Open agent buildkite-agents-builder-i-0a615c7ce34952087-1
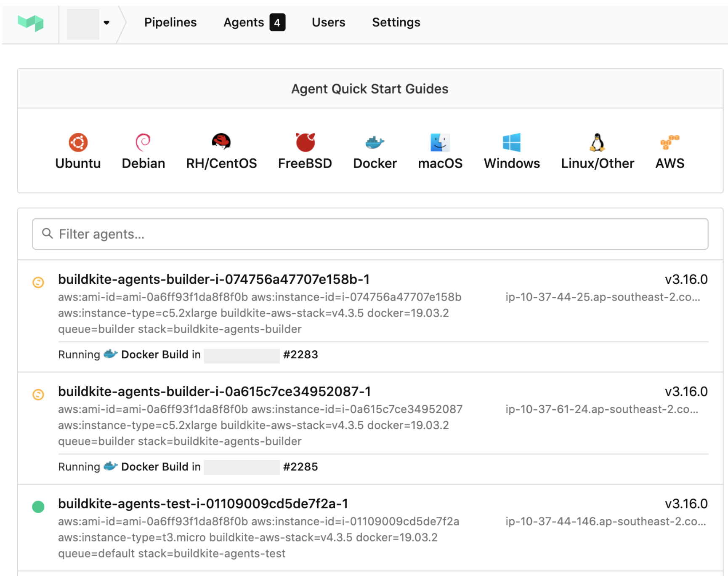 pos(215,392)
